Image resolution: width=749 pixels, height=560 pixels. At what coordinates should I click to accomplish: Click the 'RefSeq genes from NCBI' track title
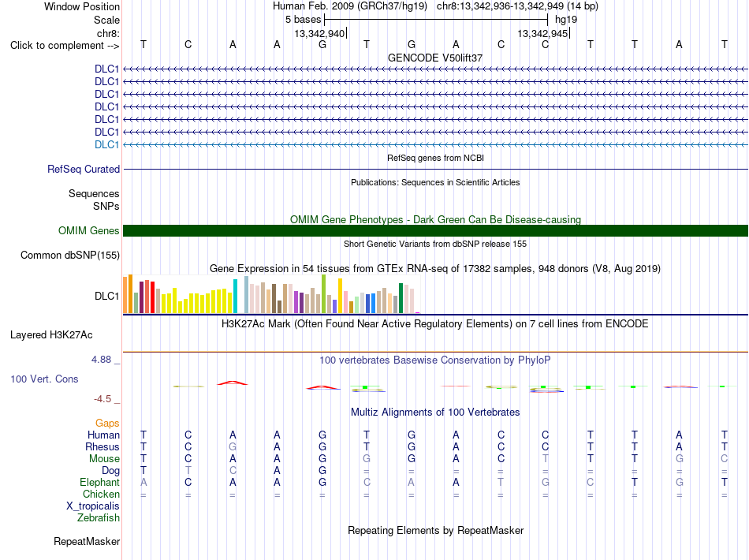click(x=435, y=158)
